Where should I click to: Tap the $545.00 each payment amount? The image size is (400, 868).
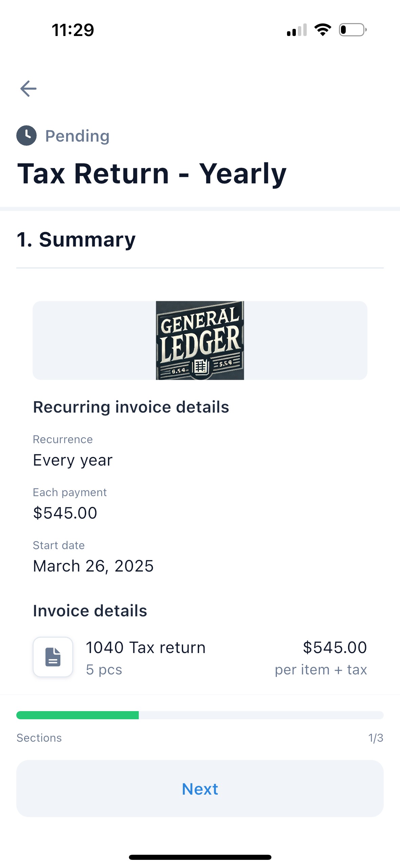(x=65, y=513)
